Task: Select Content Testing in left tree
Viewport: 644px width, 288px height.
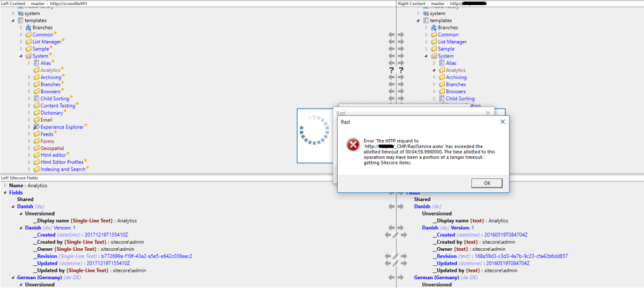Action: tap(58, 106)
